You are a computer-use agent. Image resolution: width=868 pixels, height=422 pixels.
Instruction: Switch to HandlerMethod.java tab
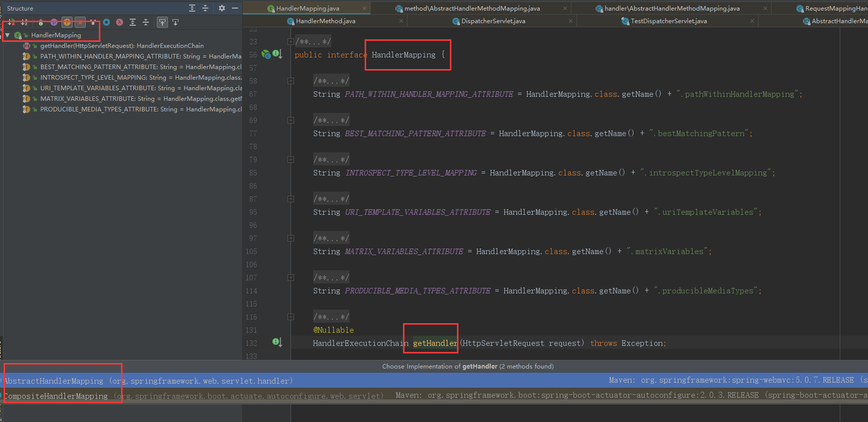[325, 21]
